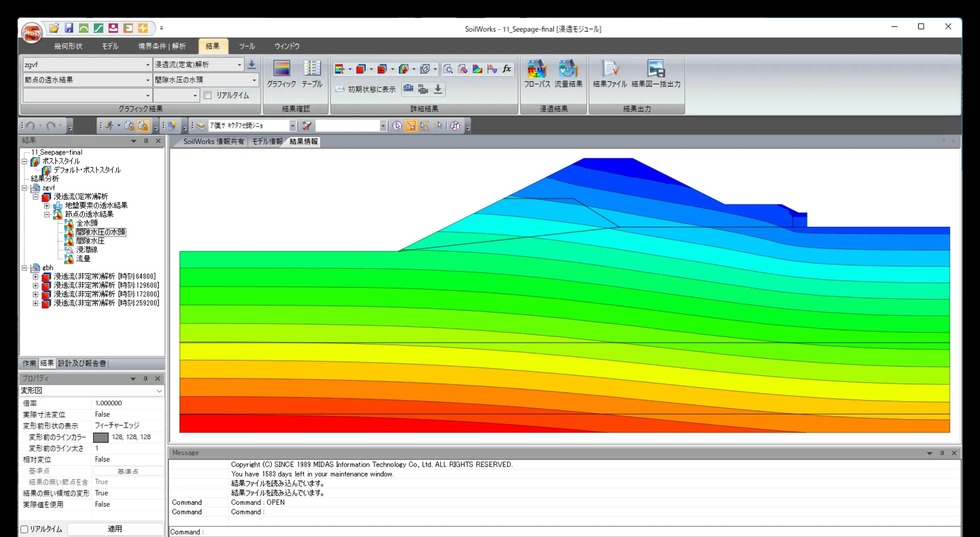Image resolution: width=980 pixels, height=537 pixels.
Task: Switch to the 幾何形状 ribbon tab
Action: (68, 46)
